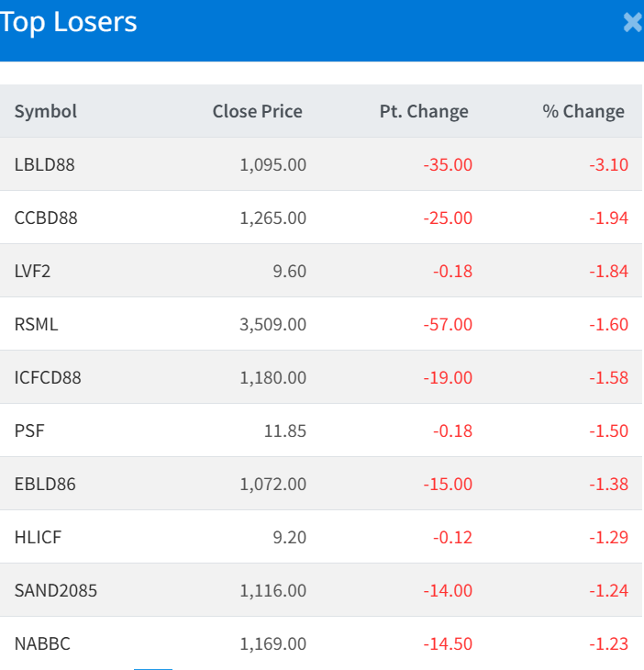Screen dimensions: 644x670
Task: Sort by % Change column header
Action: tap(583, 111)
